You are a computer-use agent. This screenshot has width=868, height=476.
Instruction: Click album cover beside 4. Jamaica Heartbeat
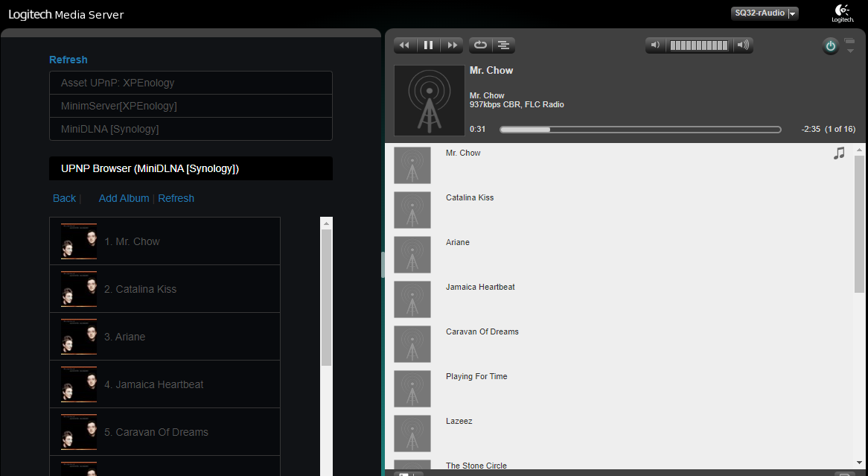(x=79, y=384)
